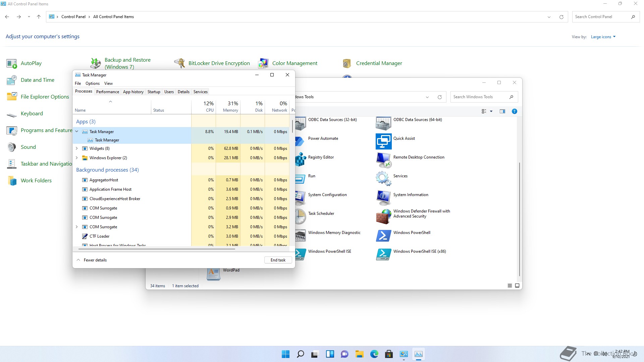Open File Explorer Options icon
Viewport: 644px width, 362px height.
pos(12,97)
